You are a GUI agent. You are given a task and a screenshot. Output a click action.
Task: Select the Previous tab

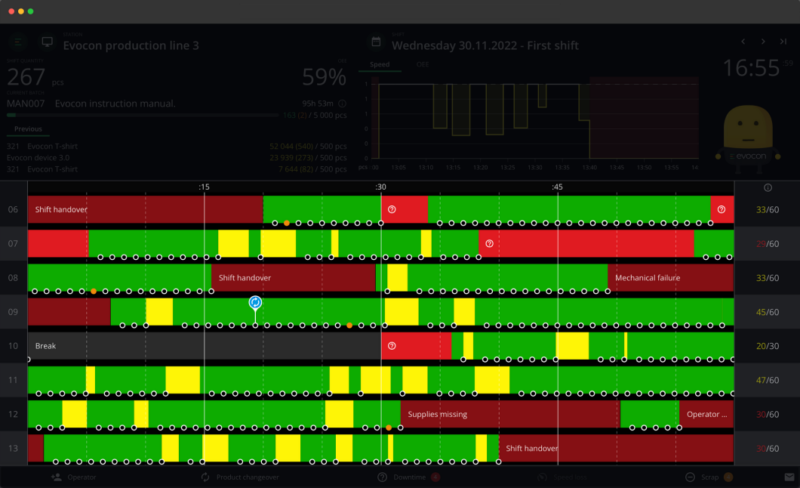point(28,129)
